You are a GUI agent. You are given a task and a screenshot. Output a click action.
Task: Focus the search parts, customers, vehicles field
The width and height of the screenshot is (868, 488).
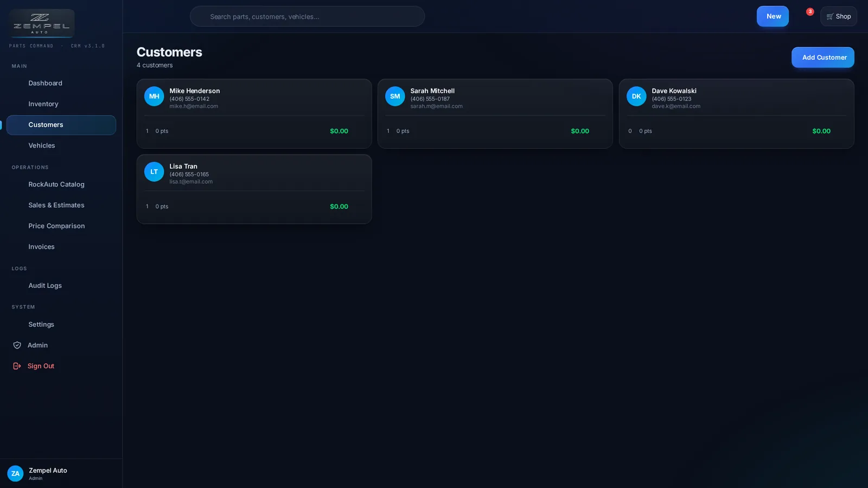[x=307, y=16]
